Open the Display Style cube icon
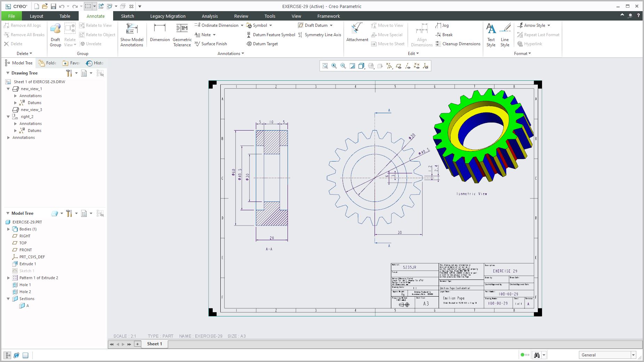The image size is (644, 362). pos(361,66)
